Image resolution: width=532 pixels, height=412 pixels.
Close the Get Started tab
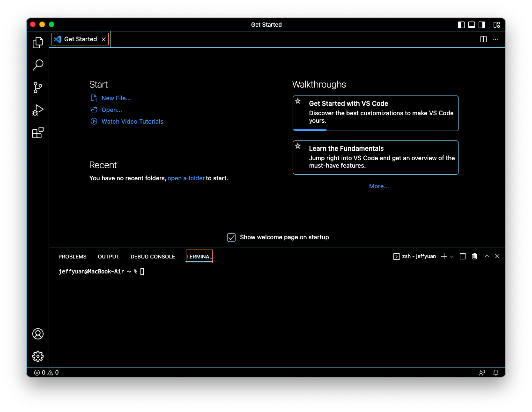click(103, 39)
